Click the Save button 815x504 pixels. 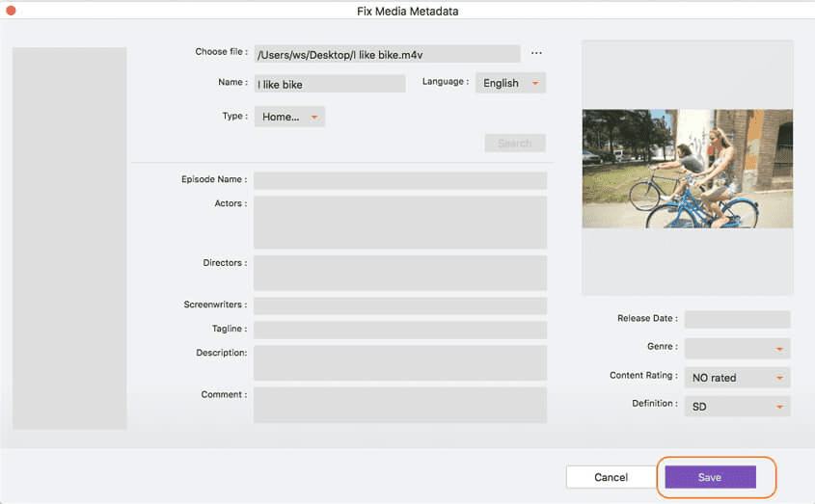click(x=710, y=477)
